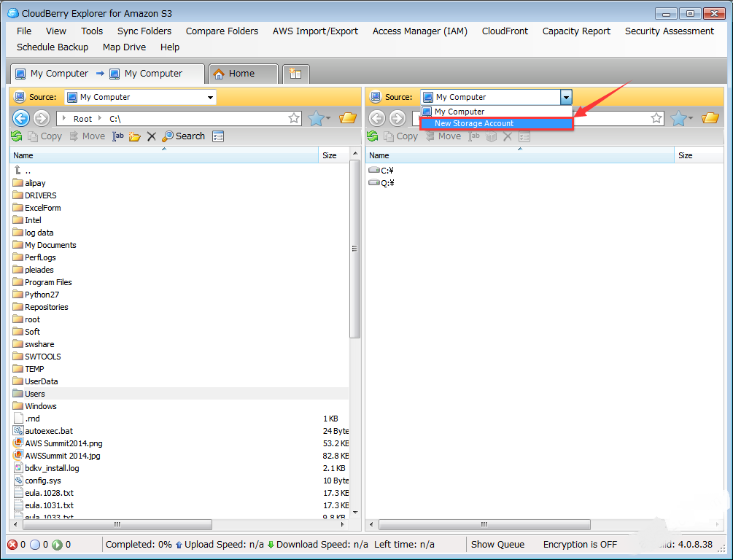Click the rename icon in left pane toolbar
The image size is (733, 560).
[x=118, y=136]
